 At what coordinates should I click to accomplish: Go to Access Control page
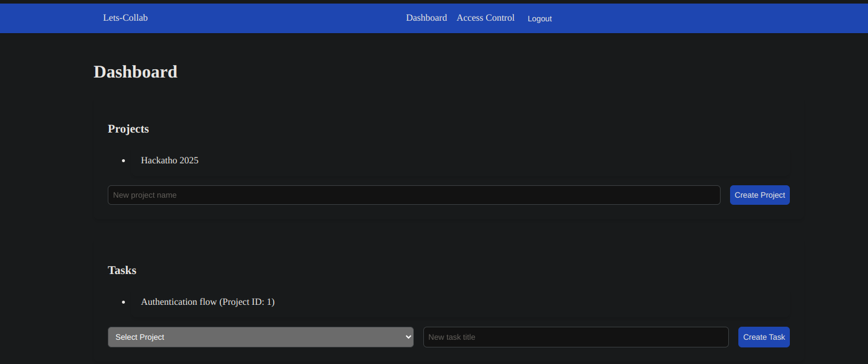click(486, 18)
